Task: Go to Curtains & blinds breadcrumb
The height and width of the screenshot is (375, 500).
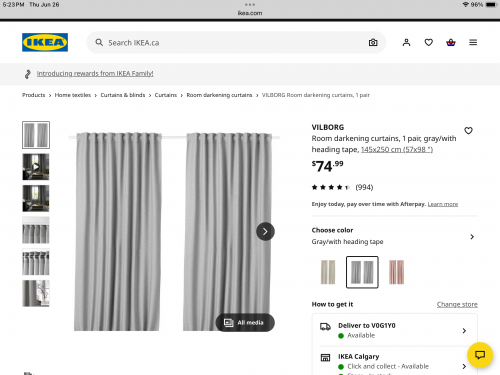Action: click(x=123, y=95)
